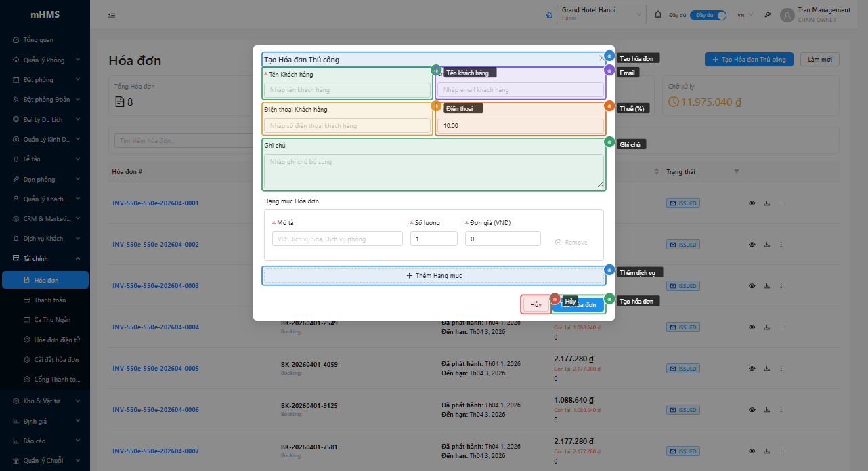
Task: Click the sidebar collapse menu icon
Action: [112, 15]
